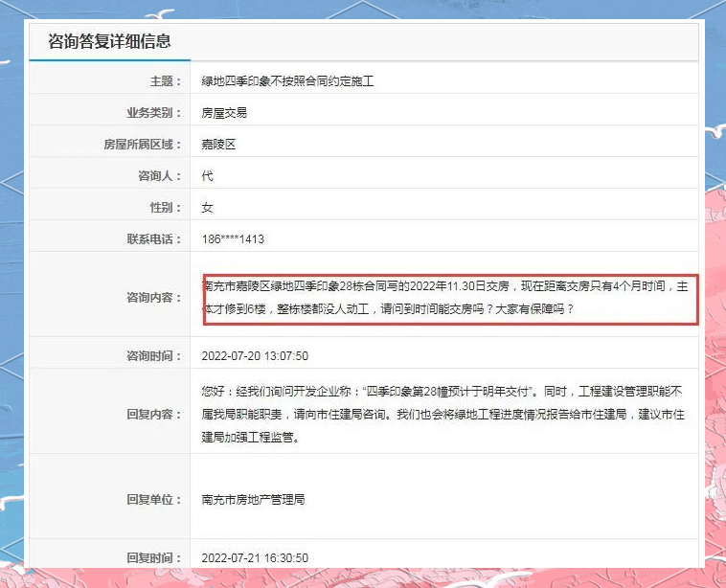
Task: Click the 咨询人 label
Action: tap(159, 176)
